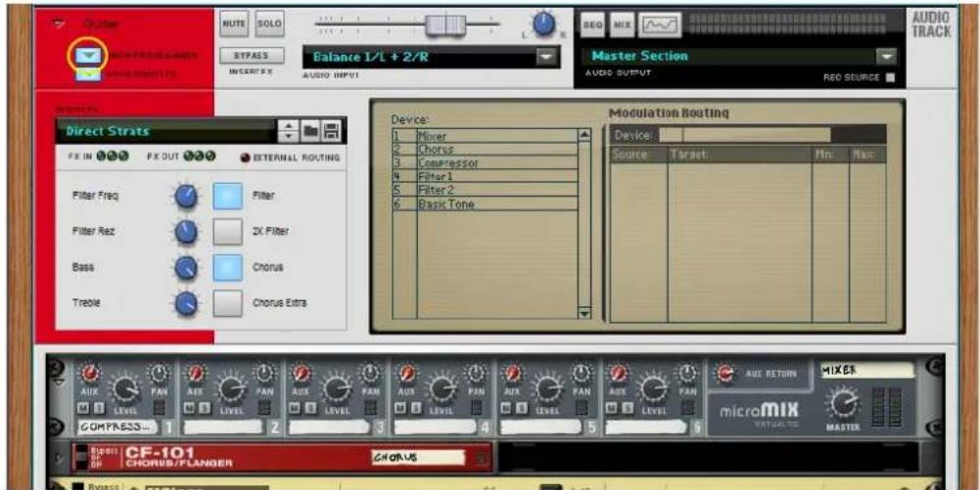This screenshot has width=980, height=490.
Task: Click the save patch floppy disk icon
Action: pos(331,132)
